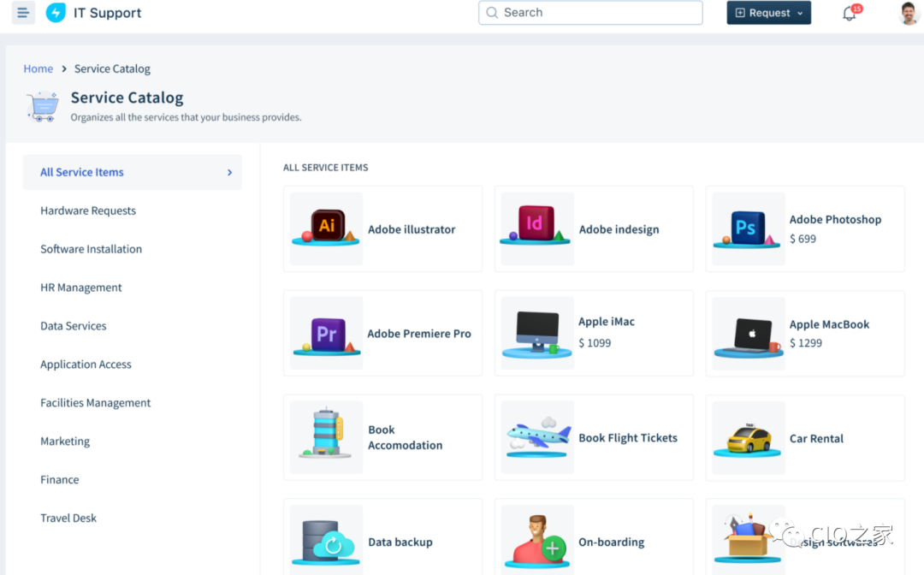Click into the Search field
This screenshot has width=924, height=575.
pyautogui.click(x=590, y=12)
